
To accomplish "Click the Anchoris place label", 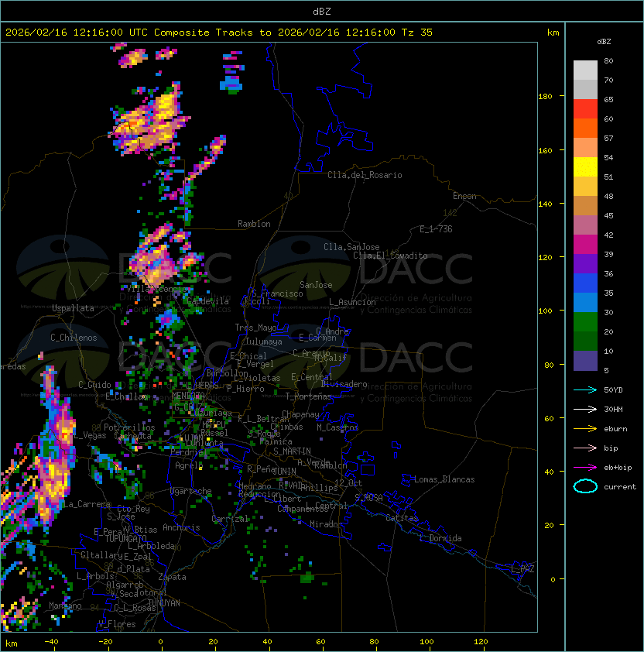I will [181, 527].
